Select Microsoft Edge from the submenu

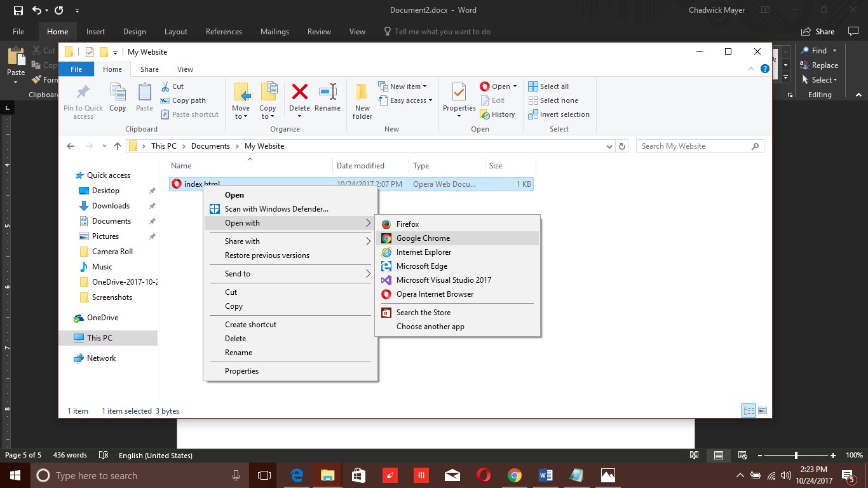458,266
